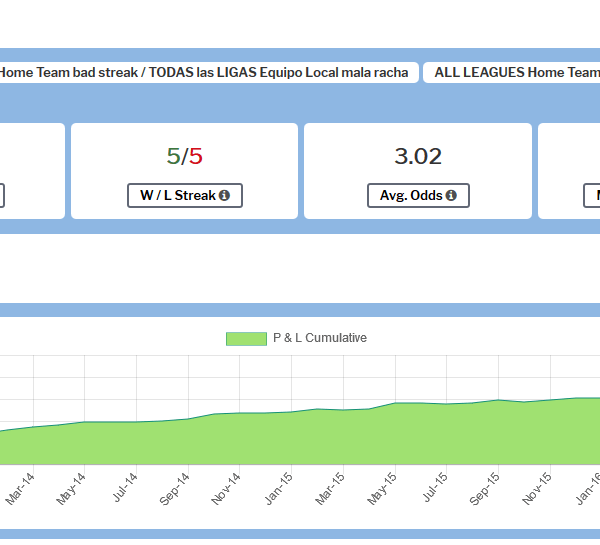Click the Mar-14 axis label
The width and height of the screenshot is (600, 545).
tap(20, 489)
